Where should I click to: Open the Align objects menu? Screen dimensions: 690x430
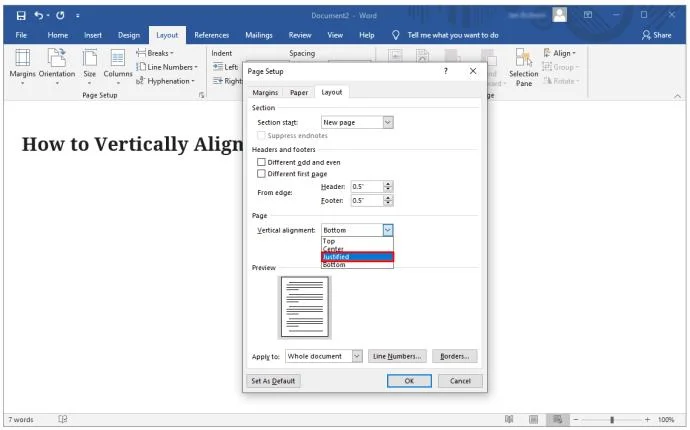(x=560, y=53)
